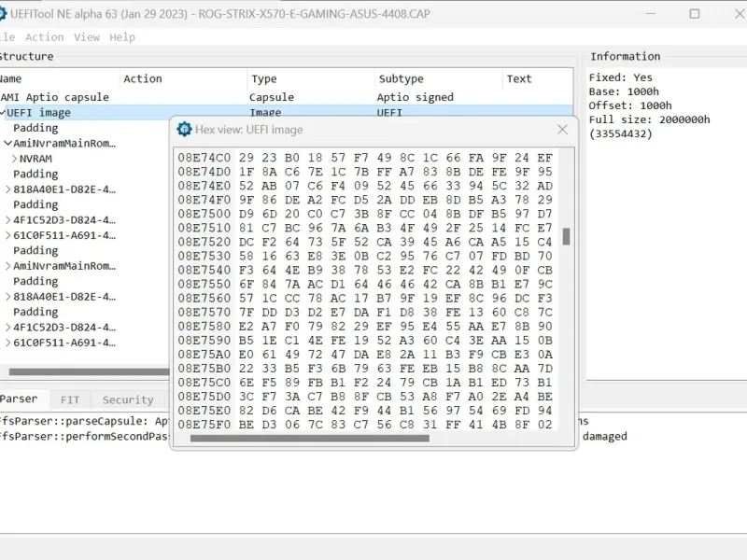747x560 pixels.
Task: Minimize the UEFITool window
Action: (x=651, y=14)
